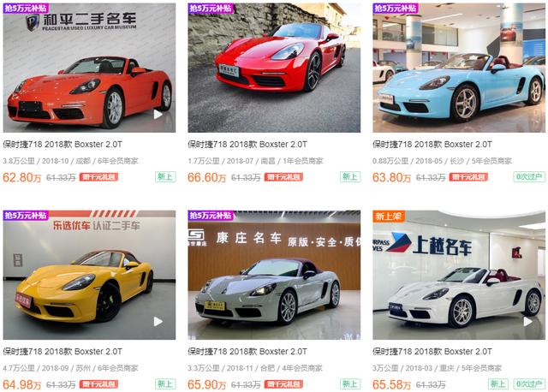Play video on yellow Boxster listing

click(158, 322)
